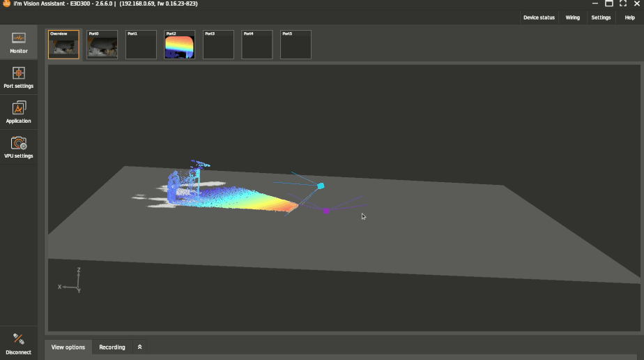
Task: Open Settings from the top bar
Action: 601,17
